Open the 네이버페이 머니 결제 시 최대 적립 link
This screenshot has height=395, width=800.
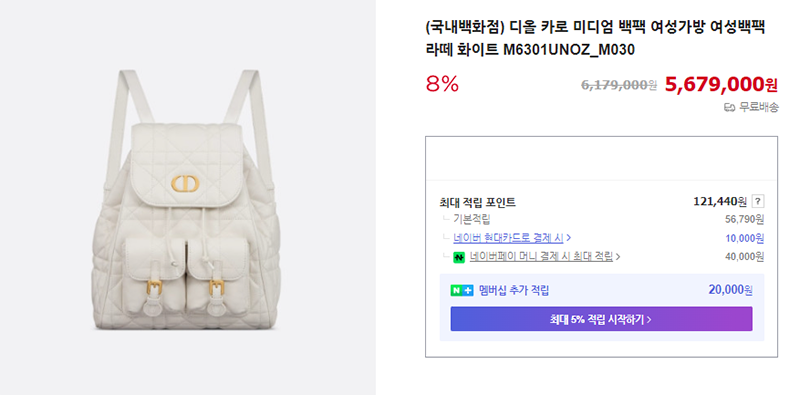[x=541, y=257]
